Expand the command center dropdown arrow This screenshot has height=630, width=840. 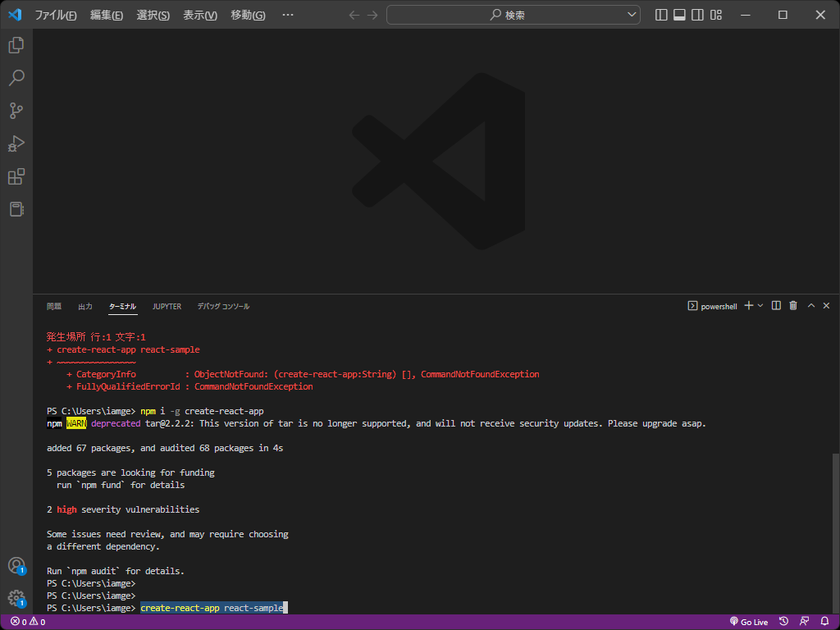point(632,15)
